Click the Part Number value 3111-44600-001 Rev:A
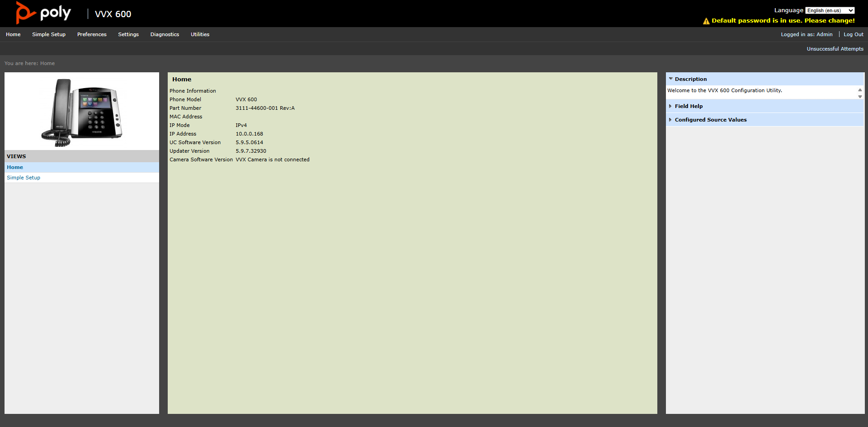Screen dimensions: 868x427 [265, 108]
